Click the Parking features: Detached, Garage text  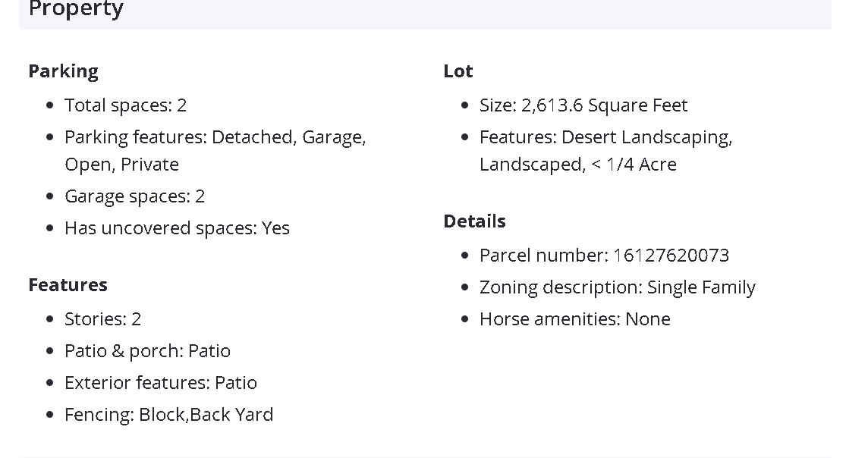pyautogui.click(x=215, y=137)
